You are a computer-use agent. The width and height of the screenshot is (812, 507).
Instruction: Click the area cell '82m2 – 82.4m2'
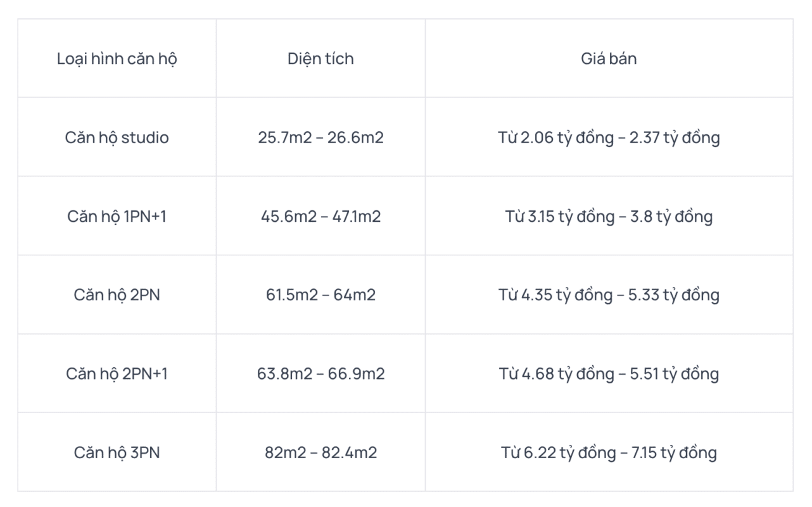coord(320,452)
